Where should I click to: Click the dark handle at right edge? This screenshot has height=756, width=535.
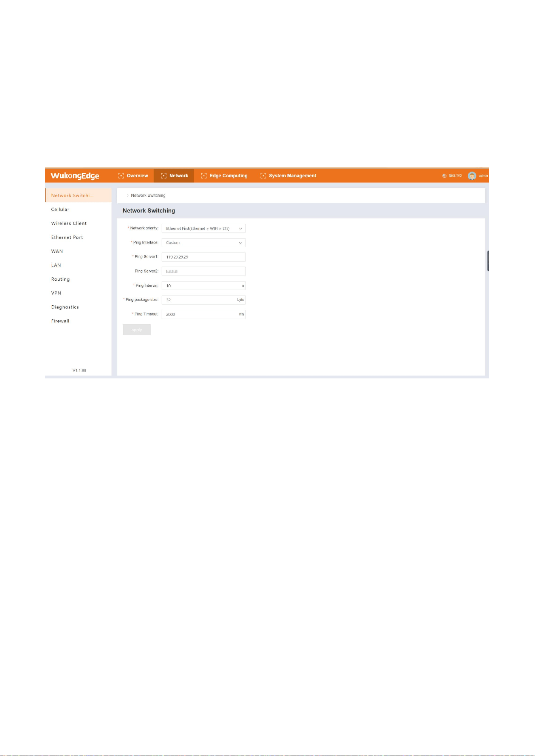point(488,261)
